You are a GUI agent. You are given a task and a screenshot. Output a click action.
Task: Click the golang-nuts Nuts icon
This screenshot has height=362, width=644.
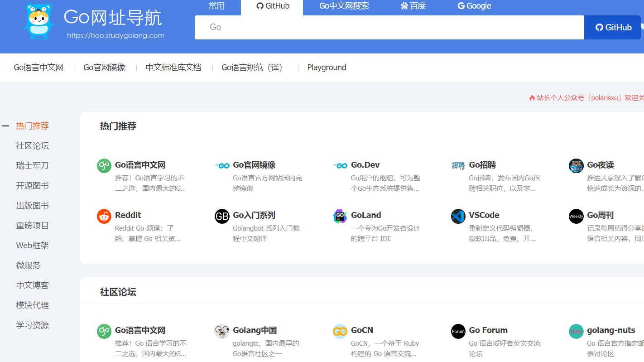[576, 331]
